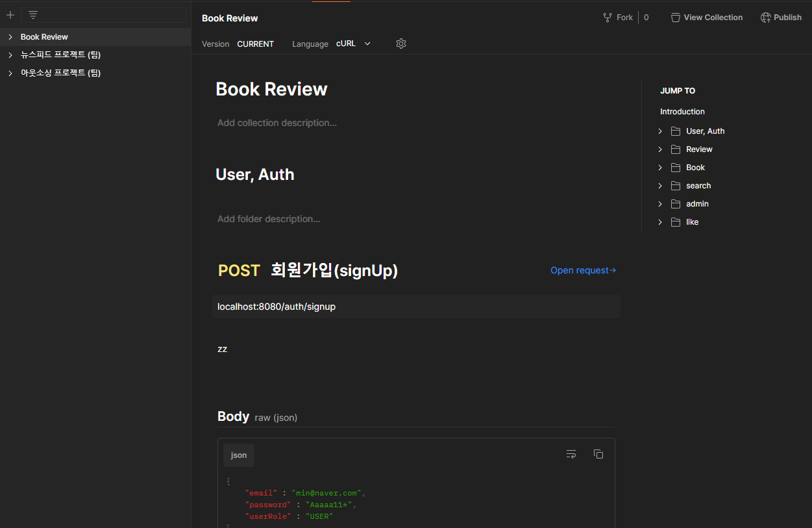Click the Body raw (json) heading
Image resolution: width=812 pixels, height=528 pixels.
[x=257, y=417]
